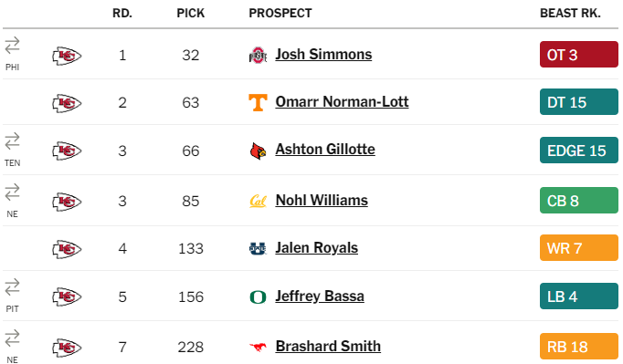Viewport: 623px width, 364px height.
Task: Open Jalen Royals prospect profile
Action: (316, 248)
